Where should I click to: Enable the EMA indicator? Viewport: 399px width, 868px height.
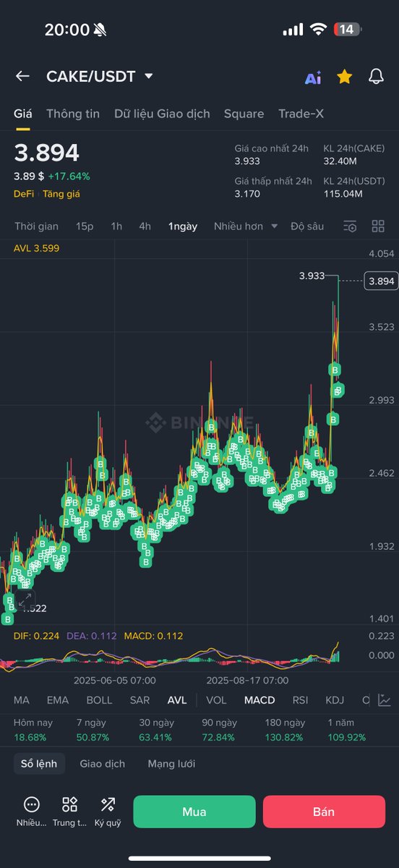58,700
